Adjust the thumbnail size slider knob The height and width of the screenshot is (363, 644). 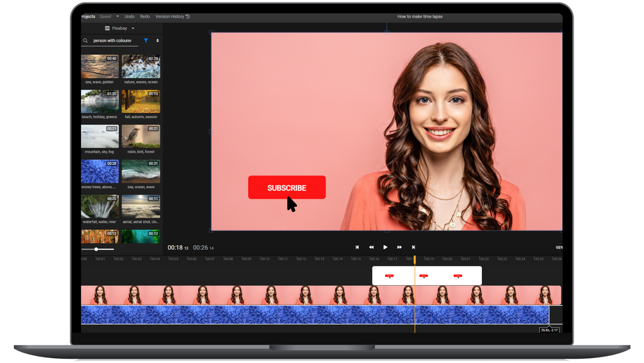coord(96,249)
